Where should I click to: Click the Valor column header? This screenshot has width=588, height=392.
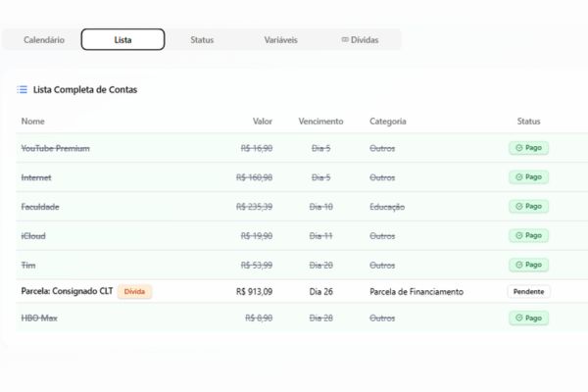262,122
